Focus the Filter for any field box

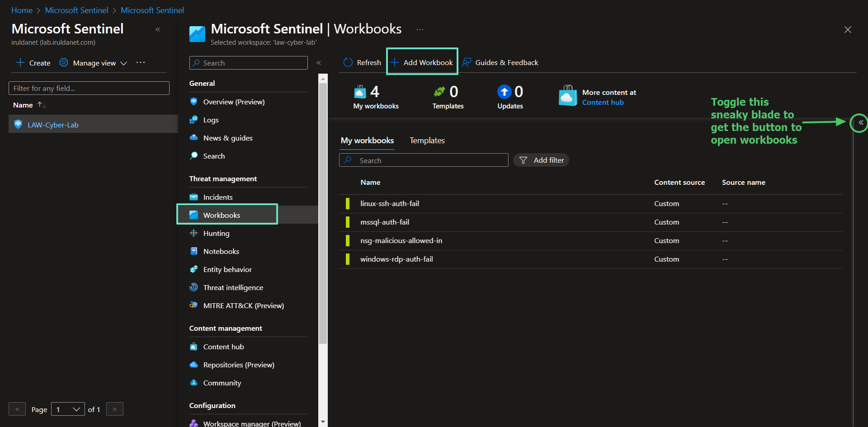89,88
